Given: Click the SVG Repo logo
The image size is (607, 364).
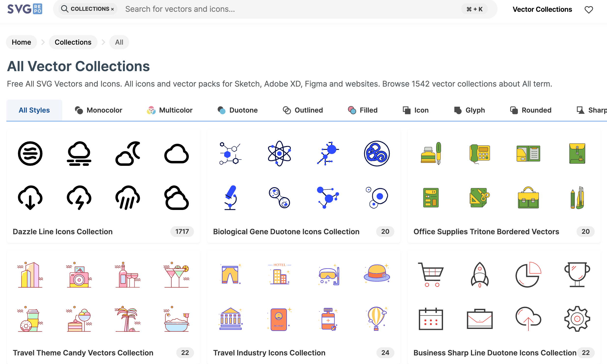Looking at the screenshot, I should pyautogui.click(x=25, y=9).
